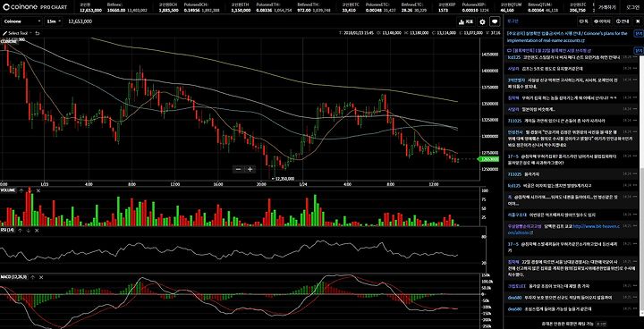Image resolution: width=644 pixels, height=329 pixels.
Task: Zoom in chart with plus button
Action: [x=250, y=169]
